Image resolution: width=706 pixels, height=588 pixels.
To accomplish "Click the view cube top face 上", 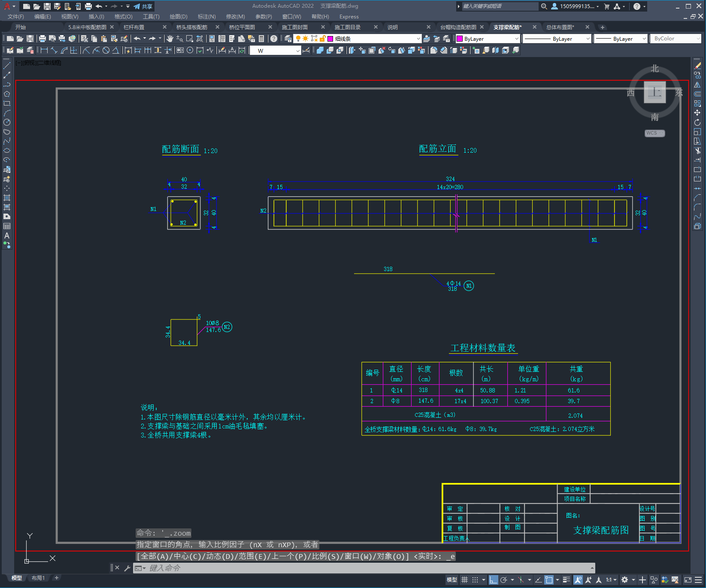I will (654, 92).
